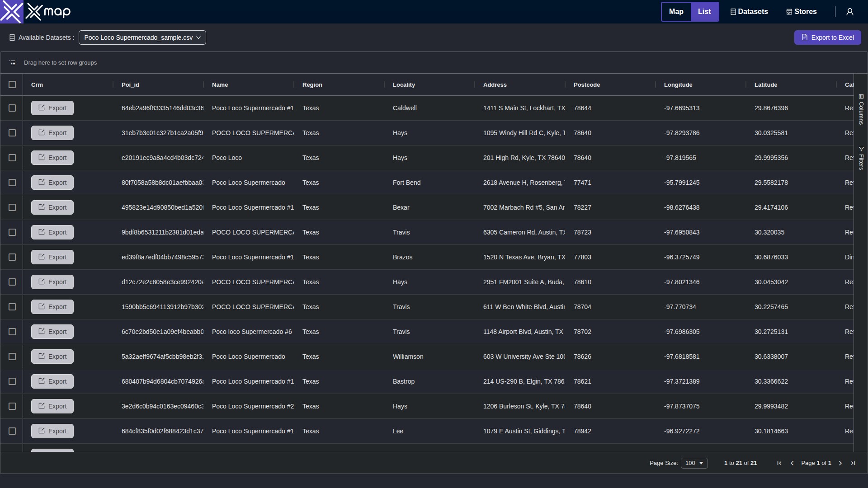Go to next page arrow
This screenshot has width=868, height=488.
(840, 463)
